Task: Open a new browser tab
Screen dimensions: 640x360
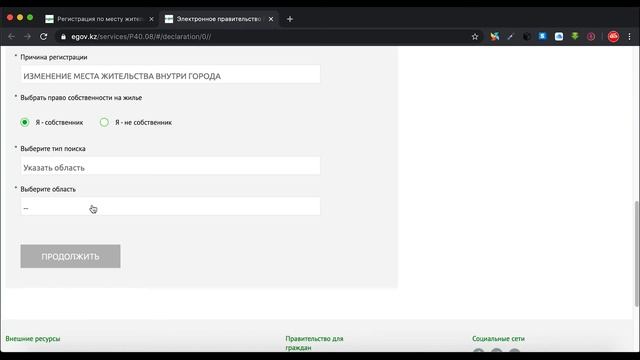Action: pyautogui.click(x=290, y=19)
